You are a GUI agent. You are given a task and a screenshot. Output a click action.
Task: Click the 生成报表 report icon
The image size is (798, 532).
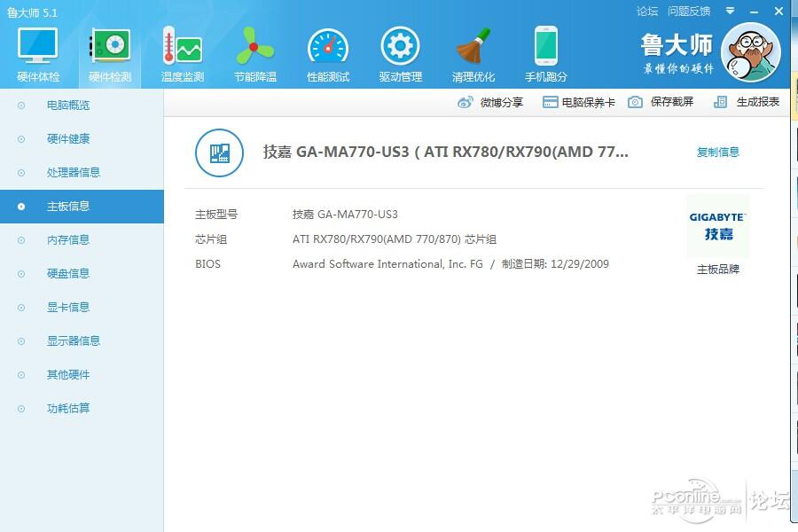[x=720, y=102]
